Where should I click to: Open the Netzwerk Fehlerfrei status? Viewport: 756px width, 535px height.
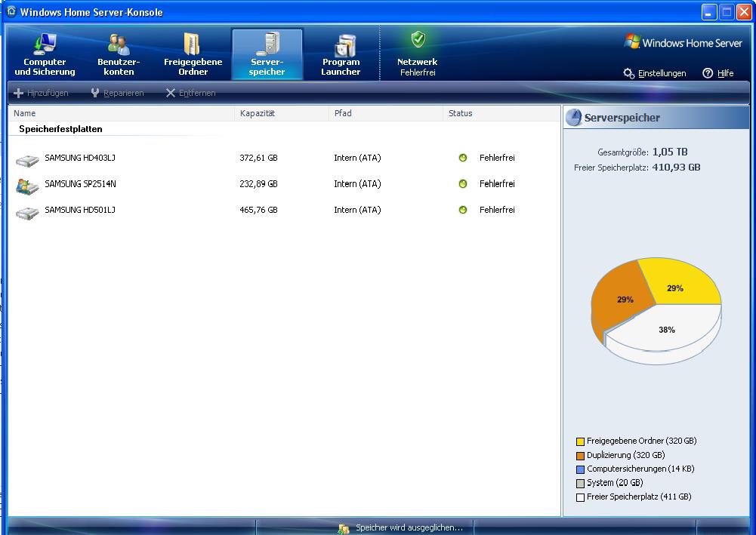coord(418,55)
